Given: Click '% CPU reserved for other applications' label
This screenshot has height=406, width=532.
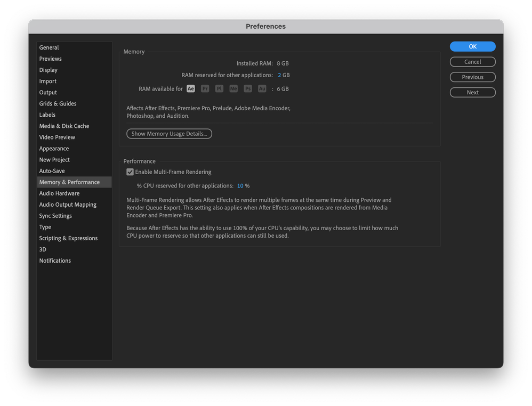Looking at the screenshot, I should [186, 186].
